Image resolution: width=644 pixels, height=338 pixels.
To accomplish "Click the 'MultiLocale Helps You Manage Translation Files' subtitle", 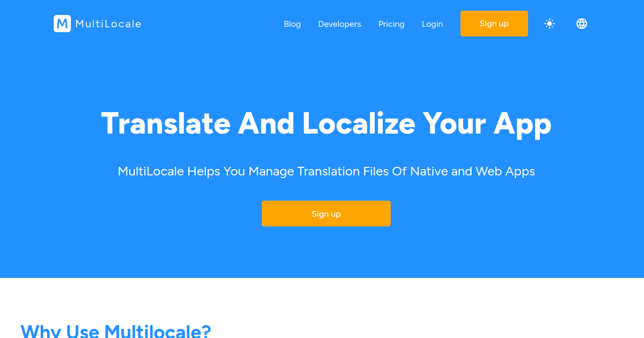I will pyautogui.click(x=326, y=172).
